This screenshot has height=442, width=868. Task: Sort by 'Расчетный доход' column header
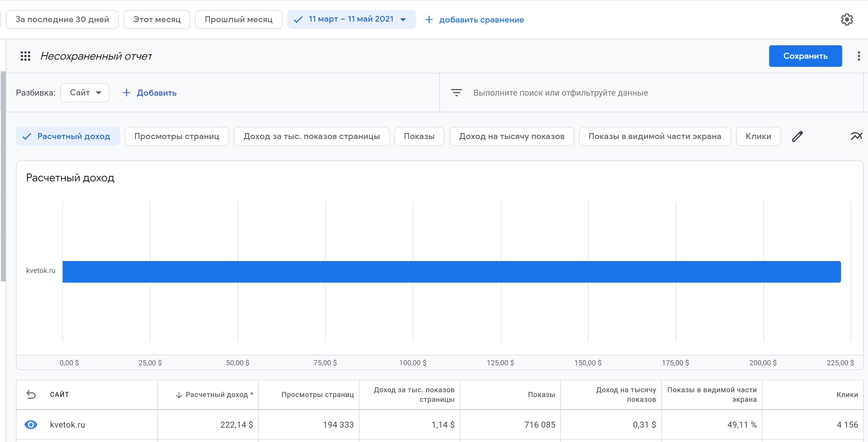(216, 394)
